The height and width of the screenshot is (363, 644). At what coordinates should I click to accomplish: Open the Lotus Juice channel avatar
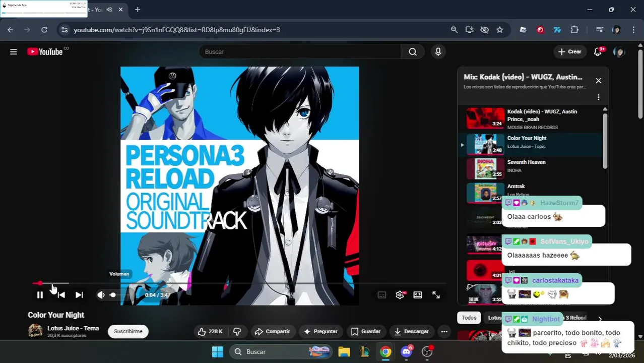(35, 331)
